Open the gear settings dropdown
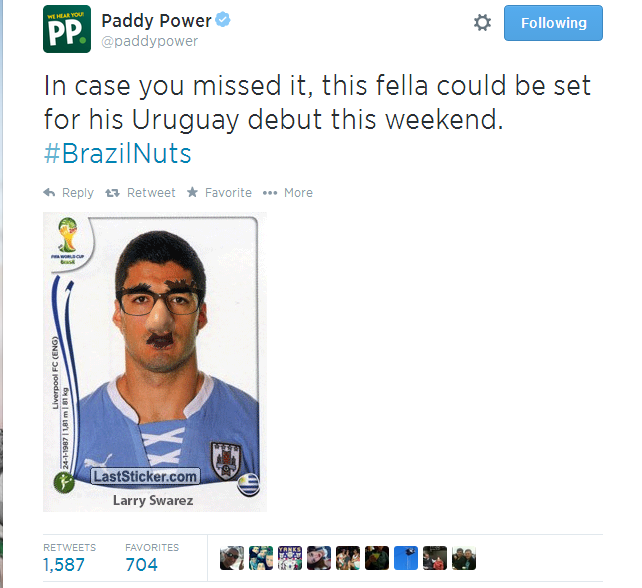This screenshot has height=588, width=642. [482, 23]
